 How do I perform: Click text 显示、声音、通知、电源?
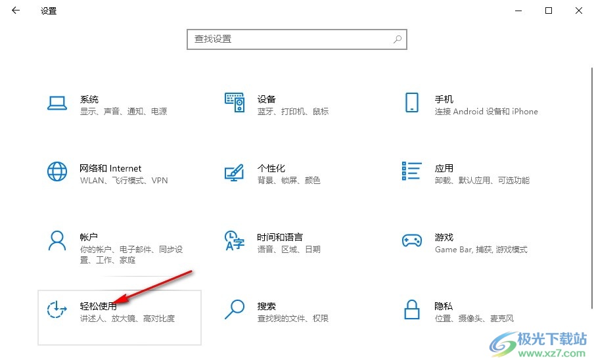pos(124,111)
